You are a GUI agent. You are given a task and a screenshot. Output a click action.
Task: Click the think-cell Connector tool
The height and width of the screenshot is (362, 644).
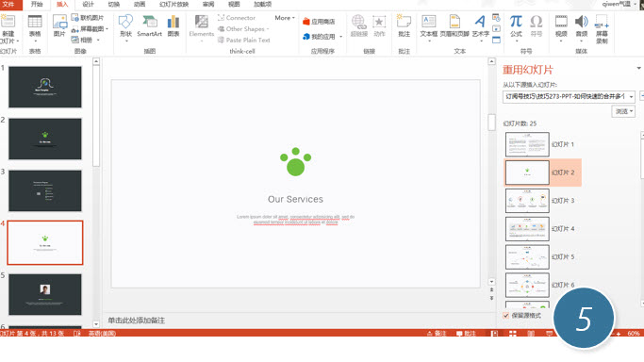click(x=237, y=18)
